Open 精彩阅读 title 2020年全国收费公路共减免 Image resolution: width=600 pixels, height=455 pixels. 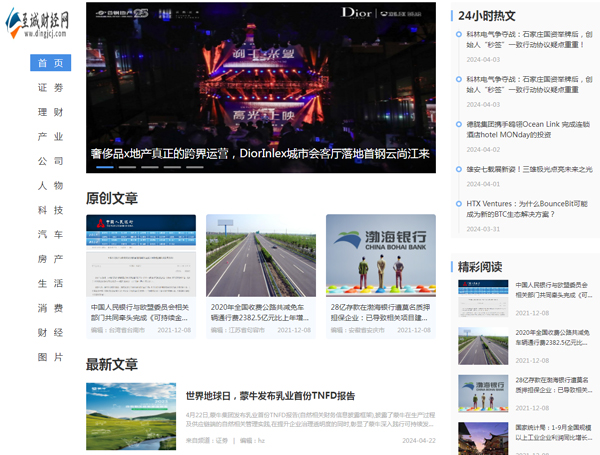(553, 338)
